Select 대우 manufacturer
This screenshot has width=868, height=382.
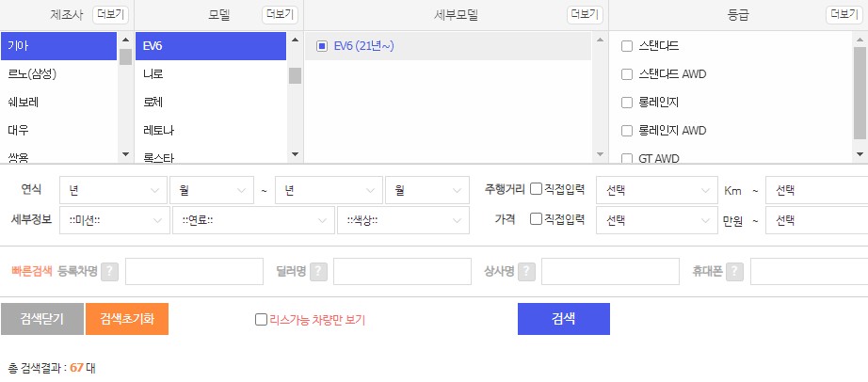pyautogui.click(x=58, y=131)
